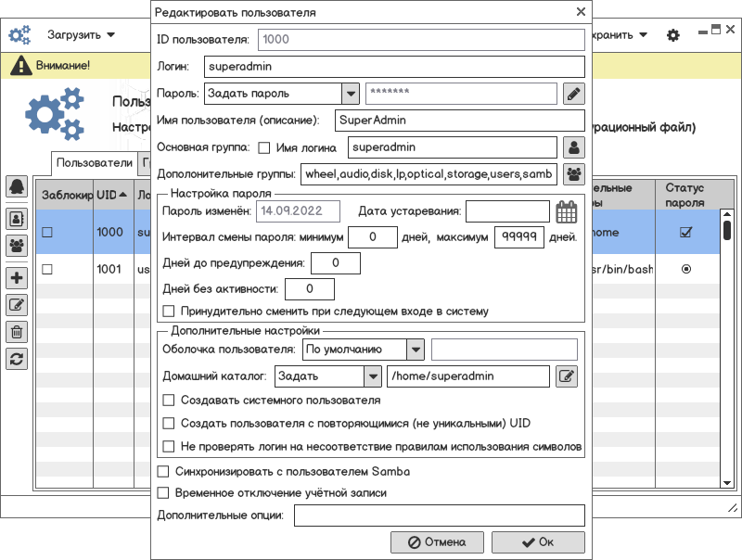The height and width of the screenshot is (560, 742).
Task: Click the 'Ок' button
Action: [538, 542]
